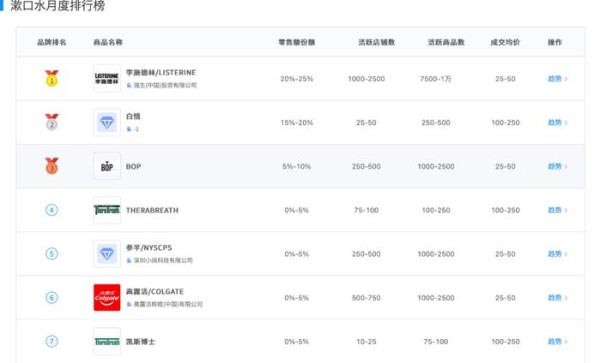Viewport: 600px width, 363px height.
Task: Expand trend chevron for THERABREATH row
Action: [x=566, y=210]
